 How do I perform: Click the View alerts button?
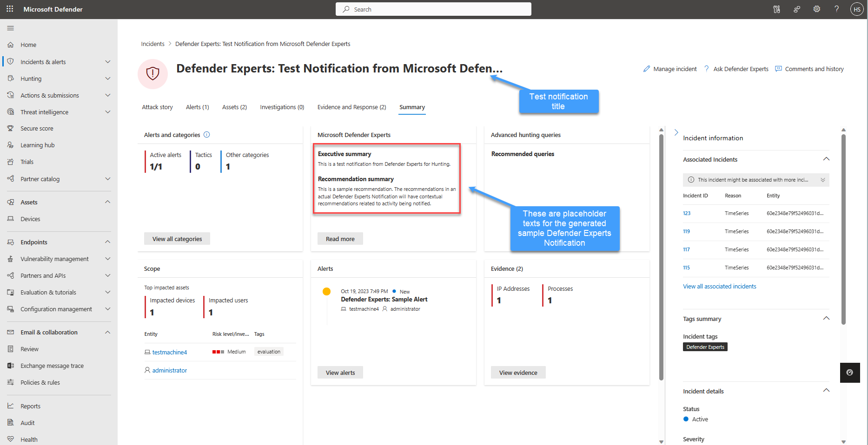point(340,373)
